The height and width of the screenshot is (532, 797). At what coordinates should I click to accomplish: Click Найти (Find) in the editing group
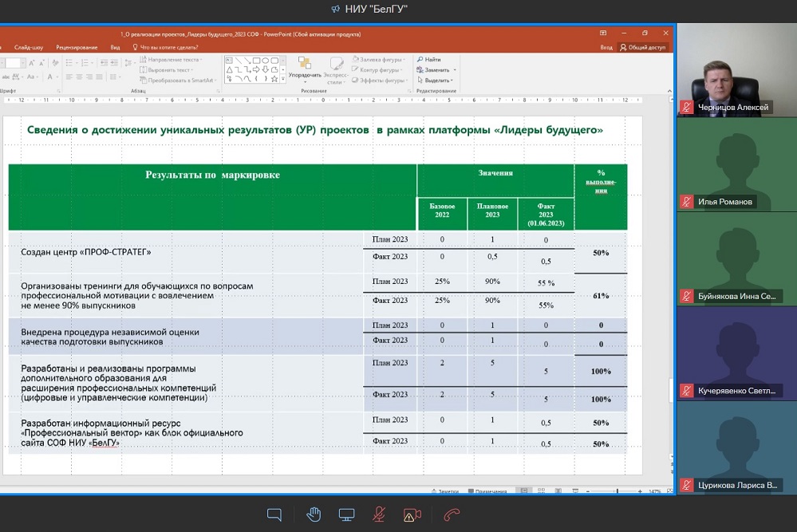click(x=429, y=60)
